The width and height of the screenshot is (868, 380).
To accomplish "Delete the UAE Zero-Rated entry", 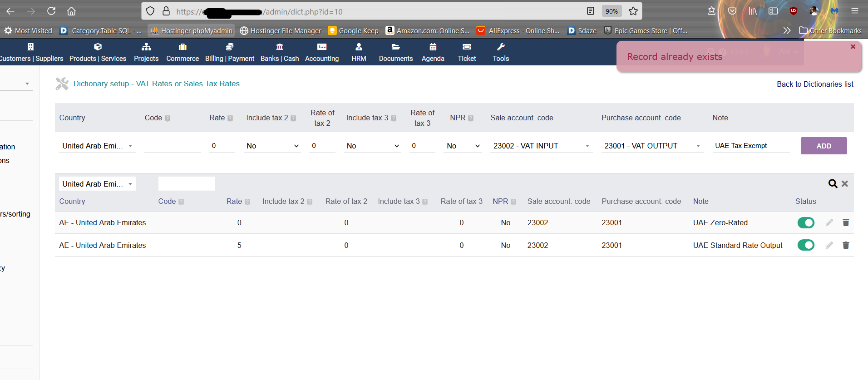I will tap(846, 222).
